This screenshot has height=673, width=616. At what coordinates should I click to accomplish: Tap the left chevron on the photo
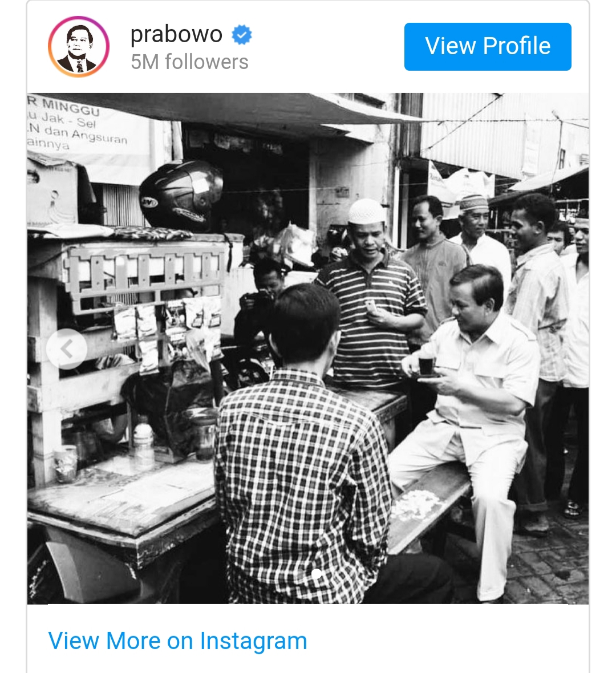pos(67,348)
